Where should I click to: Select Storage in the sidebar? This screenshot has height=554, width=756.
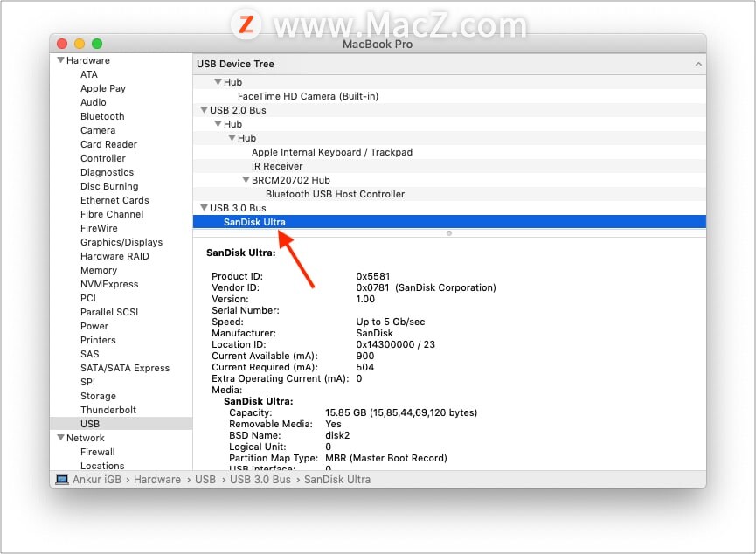pyautogui.click(x=99, y=396)
